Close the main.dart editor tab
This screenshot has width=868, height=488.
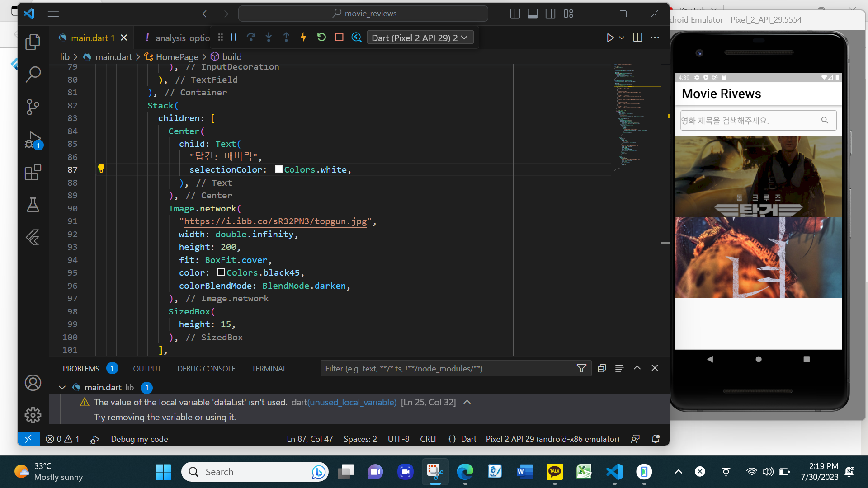(124, 38)
